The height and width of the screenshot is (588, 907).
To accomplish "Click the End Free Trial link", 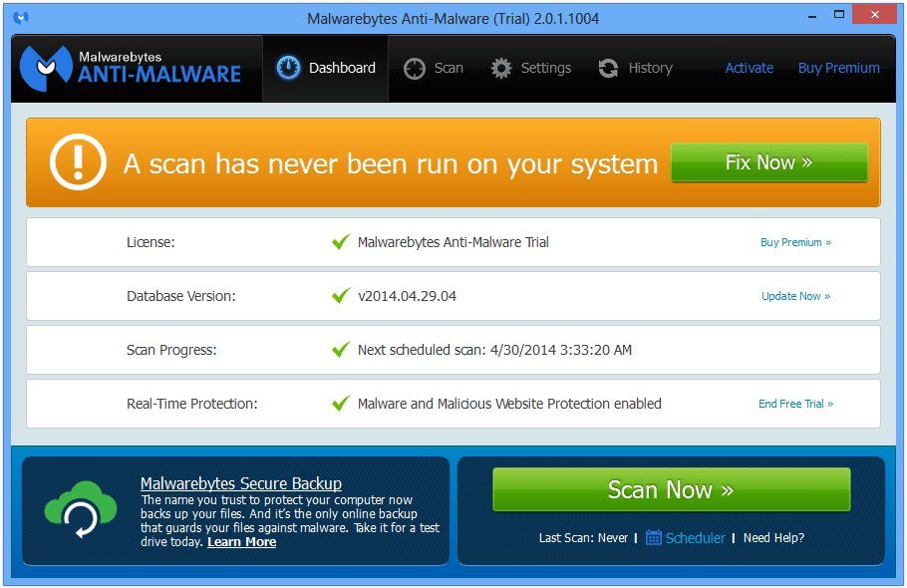I will coord(796,404).
